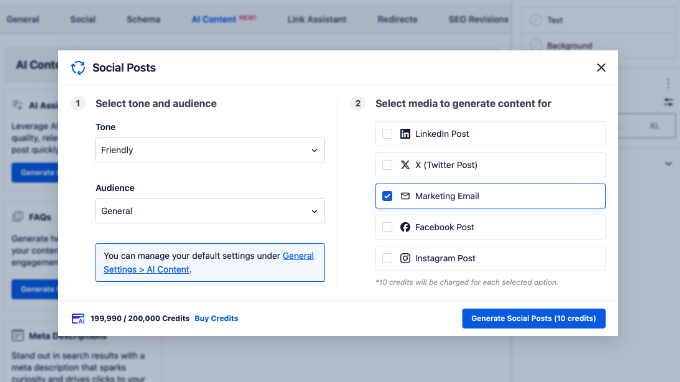Click Generate button under FAQs
This screenshot has width=680, height=382.
click(35, 289)
